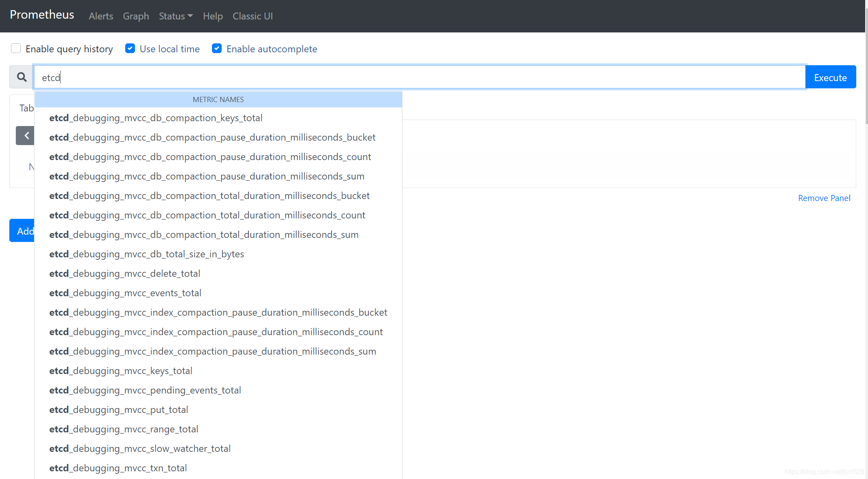Screen dimensions: 868x479
Task: Select etcd_debugging_mvcc_db_total_size_in_bytes suggestion
Action: [x=218, y=254]
